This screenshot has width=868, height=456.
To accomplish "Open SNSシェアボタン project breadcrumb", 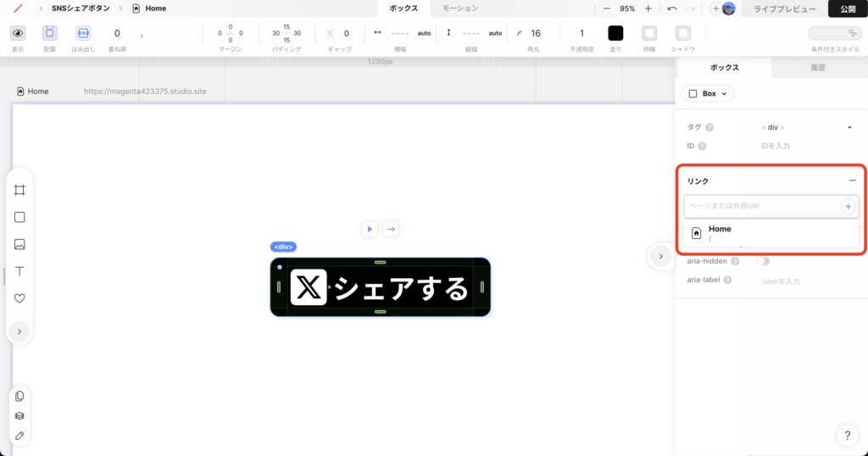I will click(81, 8).
